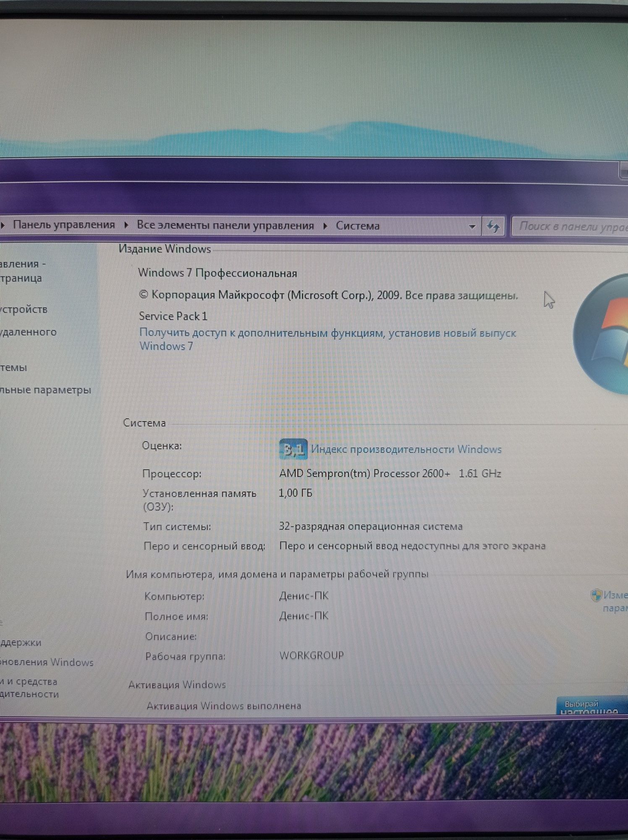Image resolution: width=628 pixels, height=840 pixels.
Task: Open the system protection sidebar link
Action: [x=13, y=368]
